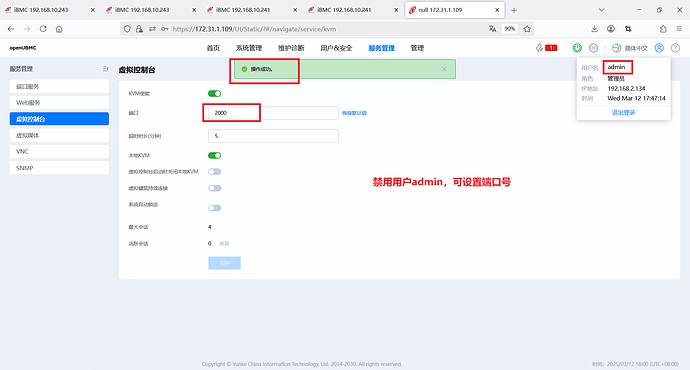Click the alarm icon beside the red badge
Screen dimensions: 690x370
point(539,48)
